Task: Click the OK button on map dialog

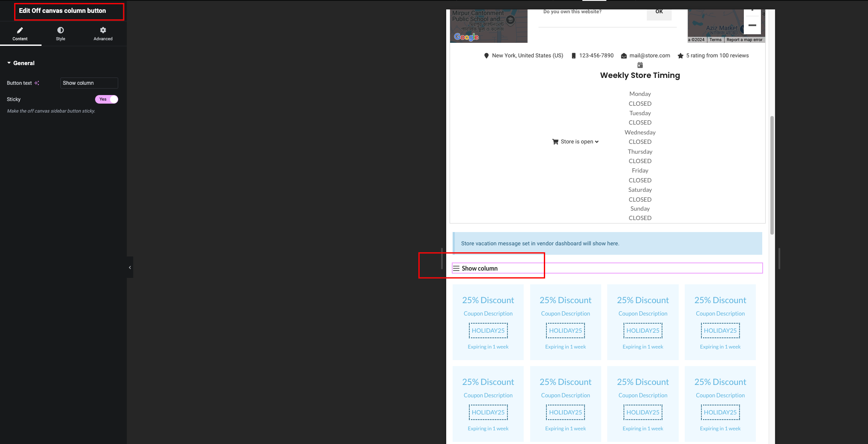Action: tap(659, 13)
